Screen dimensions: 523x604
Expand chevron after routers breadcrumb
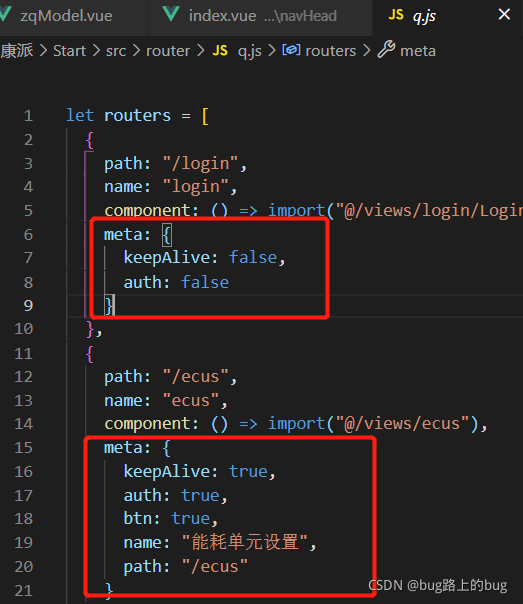coord(367,51)
